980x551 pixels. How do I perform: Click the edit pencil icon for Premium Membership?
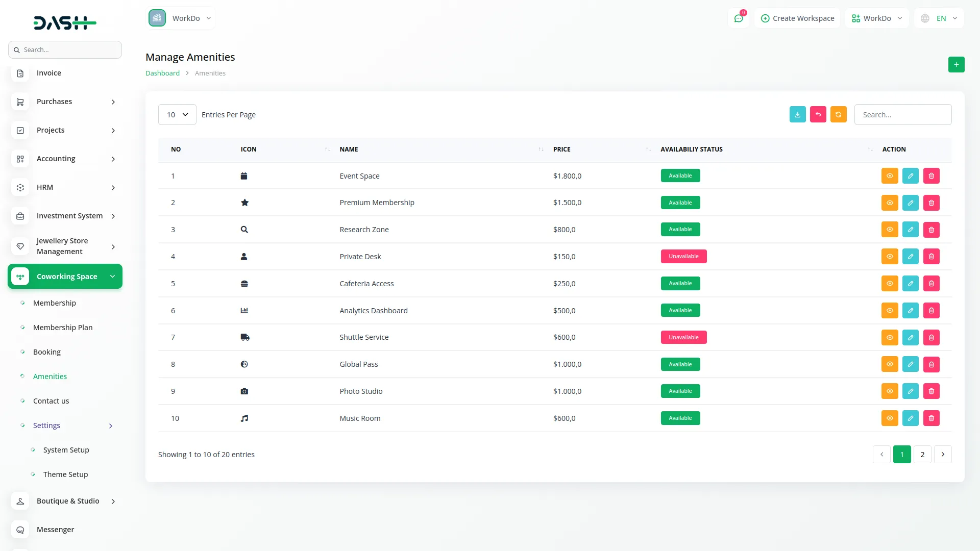click(911, 203)
